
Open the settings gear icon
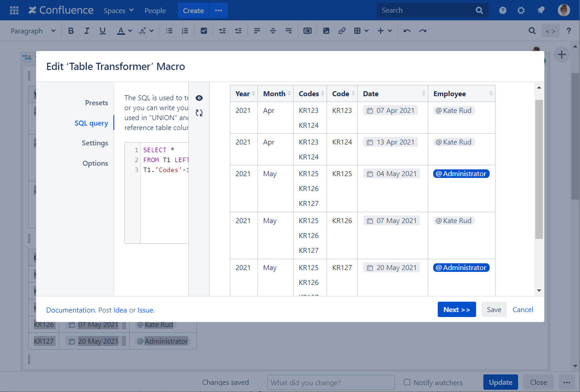pos(521,10)
